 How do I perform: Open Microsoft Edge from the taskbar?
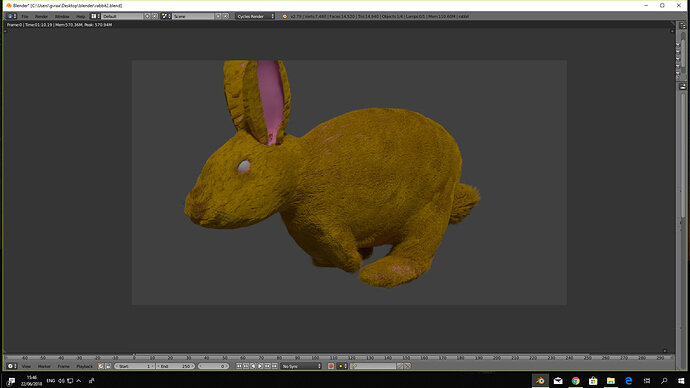(628, 381)
